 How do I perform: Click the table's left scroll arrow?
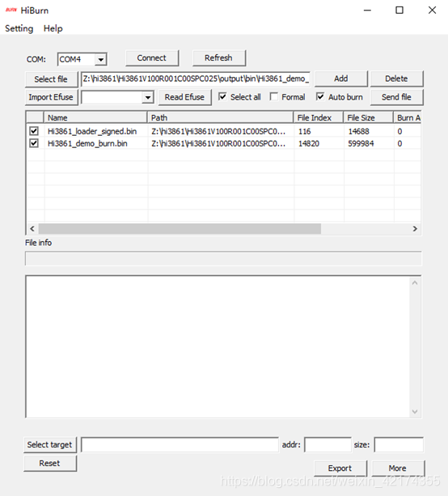pos(32,229)
